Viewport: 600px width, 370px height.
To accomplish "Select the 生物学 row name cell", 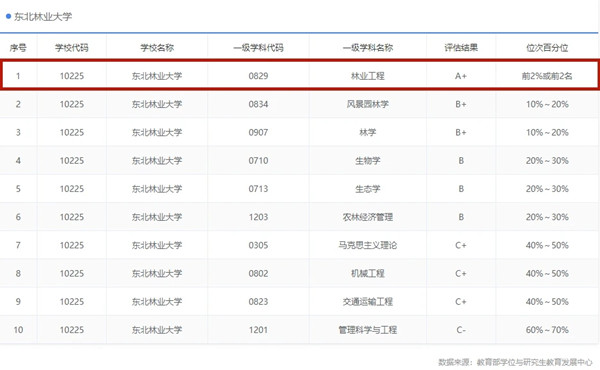I will pos(368,161).
